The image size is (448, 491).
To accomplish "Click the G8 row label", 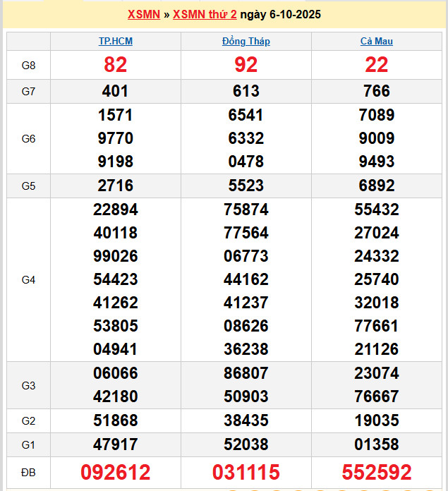I will point(28,65).
